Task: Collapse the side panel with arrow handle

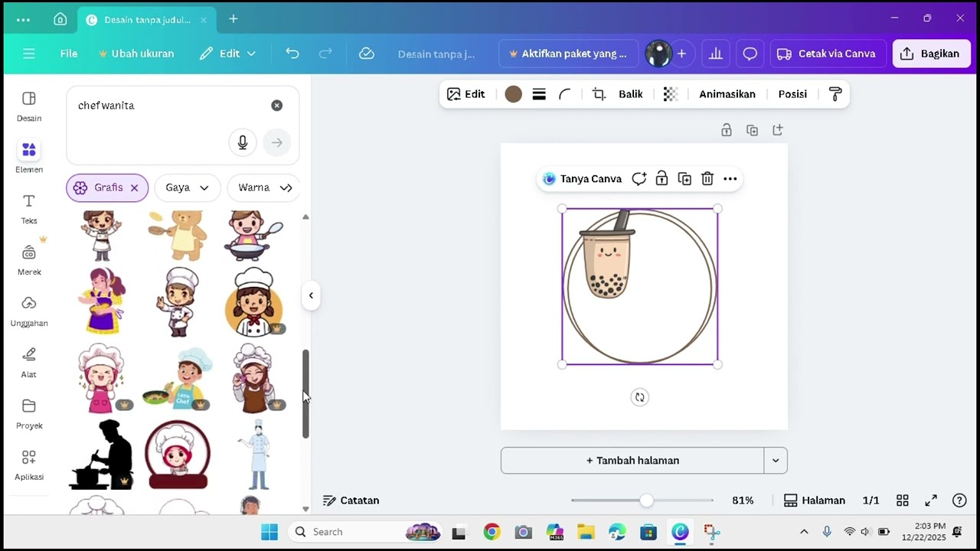Action: coord(311,295)
